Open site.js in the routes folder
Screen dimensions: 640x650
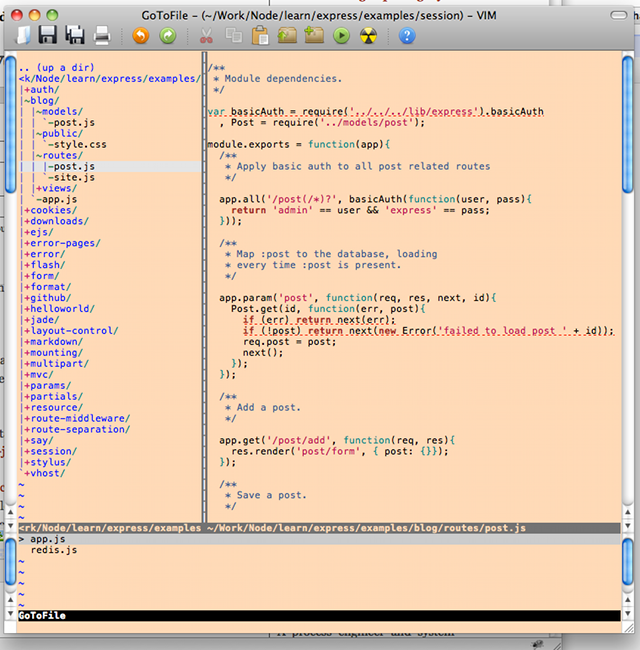73,177
